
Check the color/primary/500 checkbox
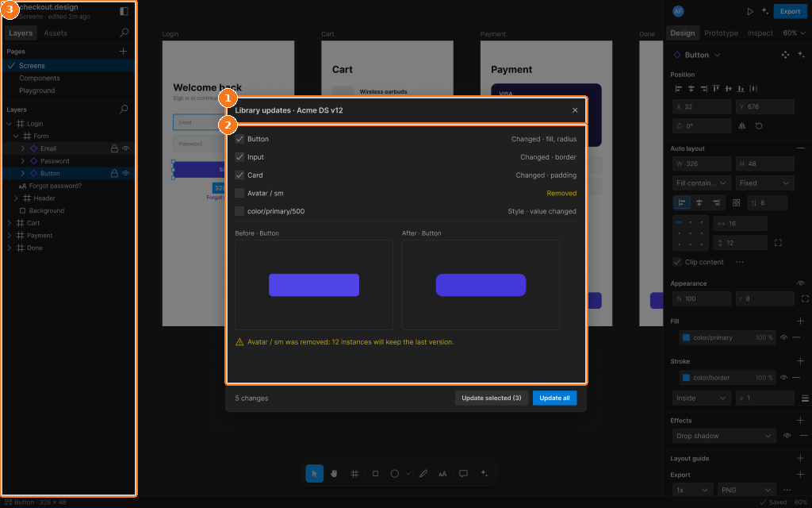click(239, 211)
